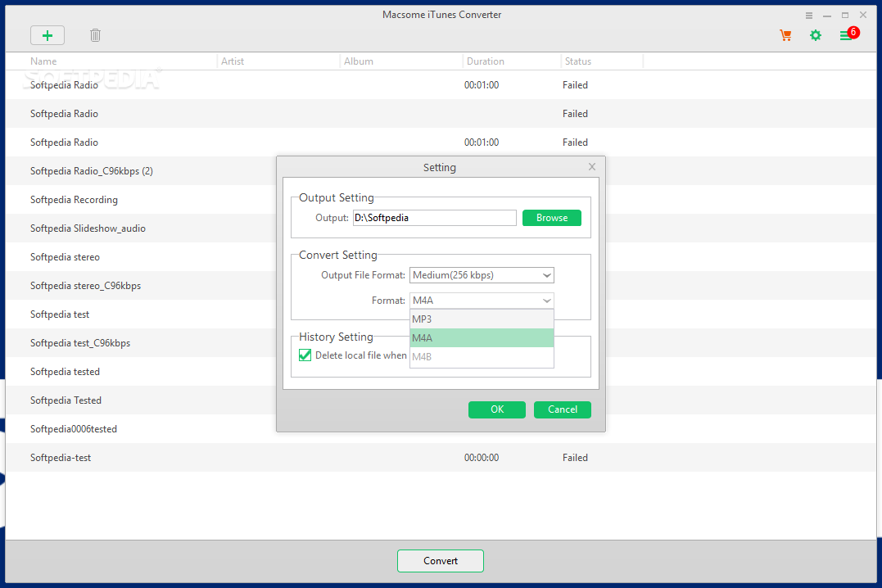Click Cancel in Setting dialog
The image size is (882, 588).
pyautogui.click(x=562, y=409)
